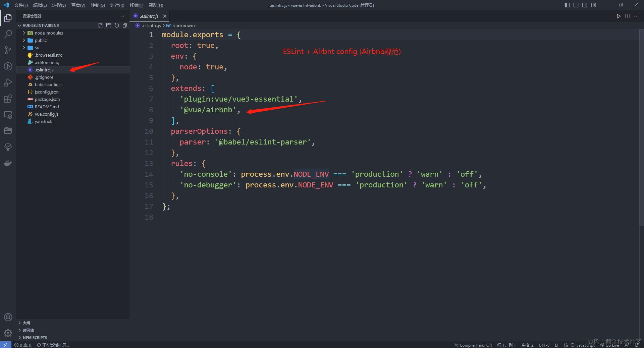The width and height of the screenshot is (644, 348).
Task: Open the Extensions view
Action: (8, 99)
